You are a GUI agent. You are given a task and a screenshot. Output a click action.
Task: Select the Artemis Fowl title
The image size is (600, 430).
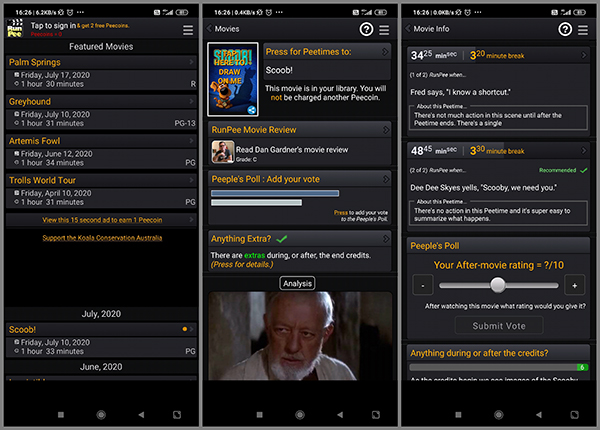click(x=34, y=141)
